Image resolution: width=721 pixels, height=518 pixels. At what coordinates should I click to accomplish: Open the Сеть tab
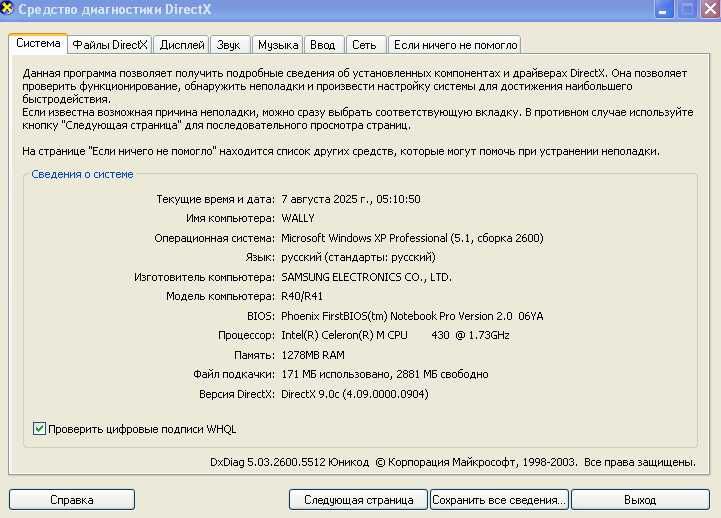coord(364,45)
